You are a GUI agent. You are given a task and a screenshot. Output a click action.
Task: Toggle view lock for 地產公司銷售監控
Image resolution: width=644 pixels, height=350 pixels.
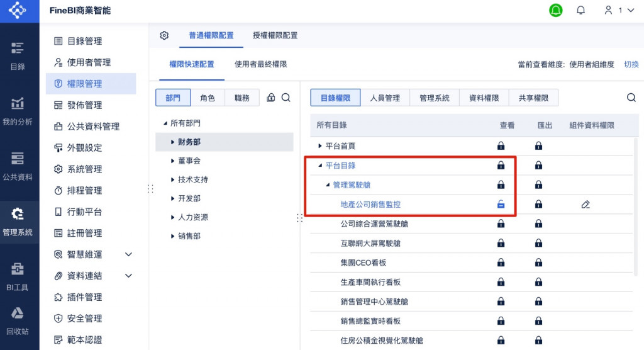(501, 204)
